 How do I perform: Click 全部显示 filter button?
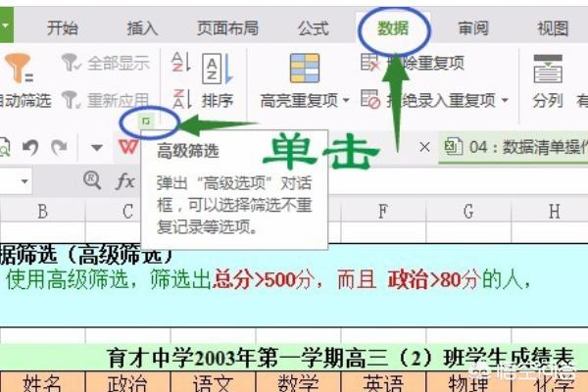click(106, 63)
